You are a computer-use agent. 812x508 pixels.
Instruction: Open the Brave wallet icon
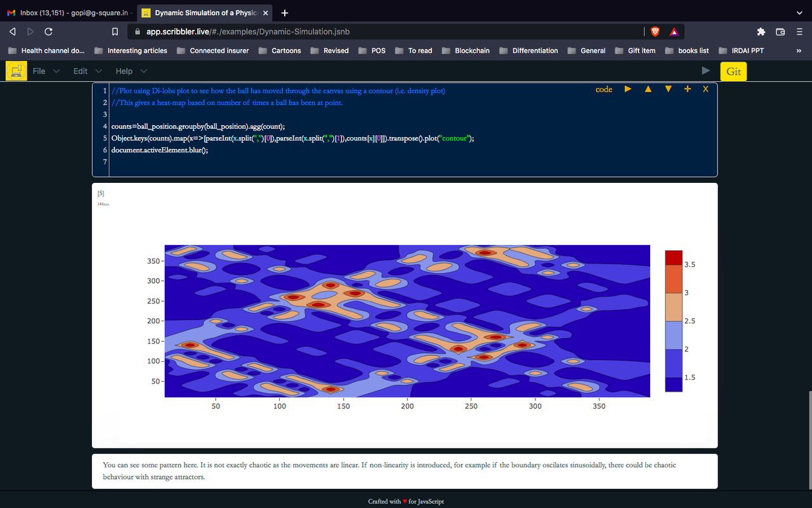coord(780,31)
